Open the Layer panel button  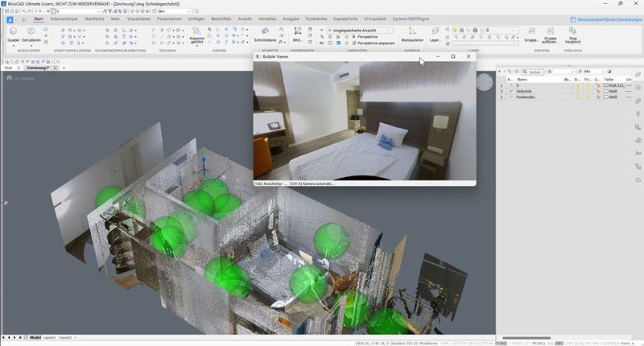tap(436, 35)
